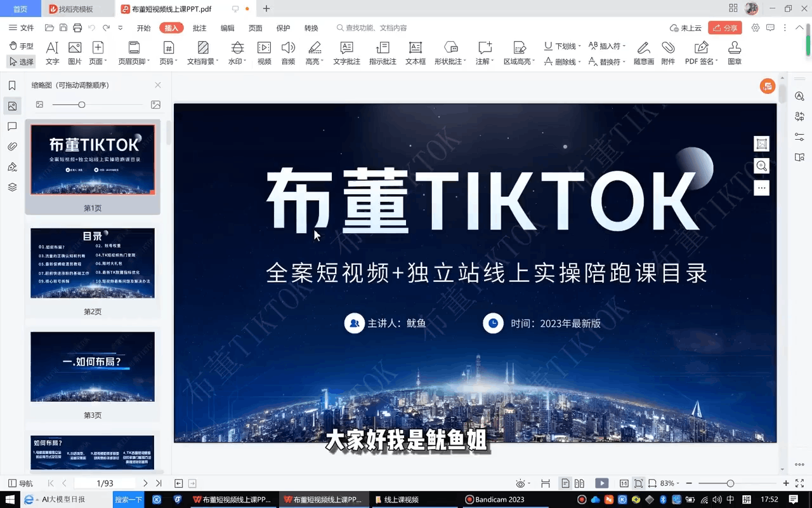Toggle the 导航 navigation pane

point(20,483)
